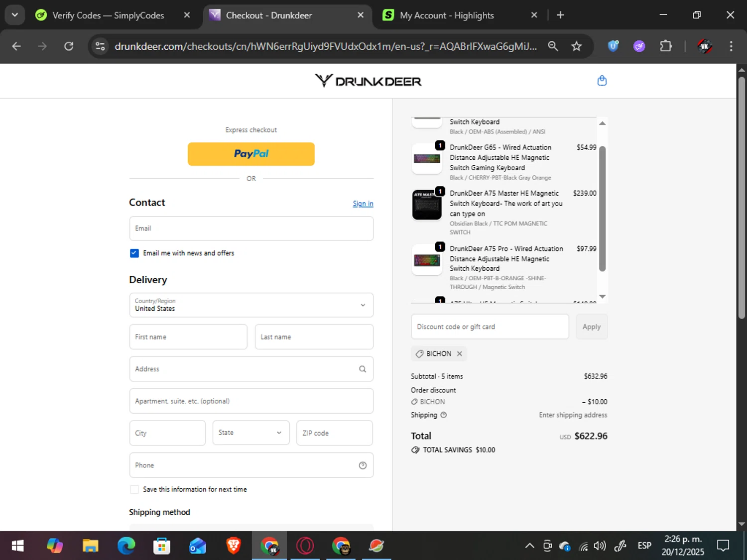Viewport: 747px width, 560px height.
Task: Open the Chrome profile avatar
Action: [x=704, y=46]
